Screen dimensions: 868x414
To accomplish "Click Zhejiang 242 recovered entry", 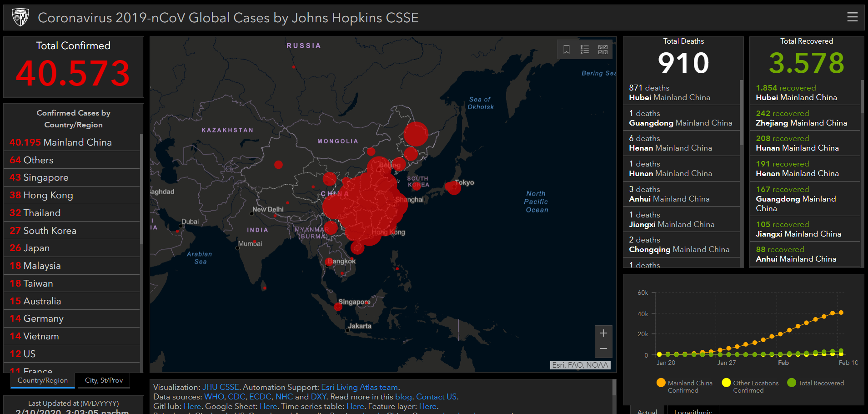I will 805,118.
